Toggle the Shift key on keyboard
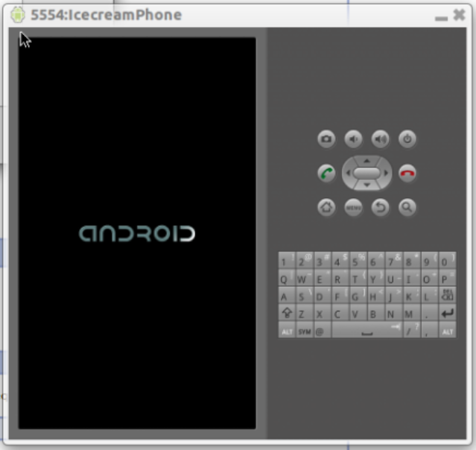The width and height of the screenshot is (476, 450). pyautogui.click(x=287, y=314)
